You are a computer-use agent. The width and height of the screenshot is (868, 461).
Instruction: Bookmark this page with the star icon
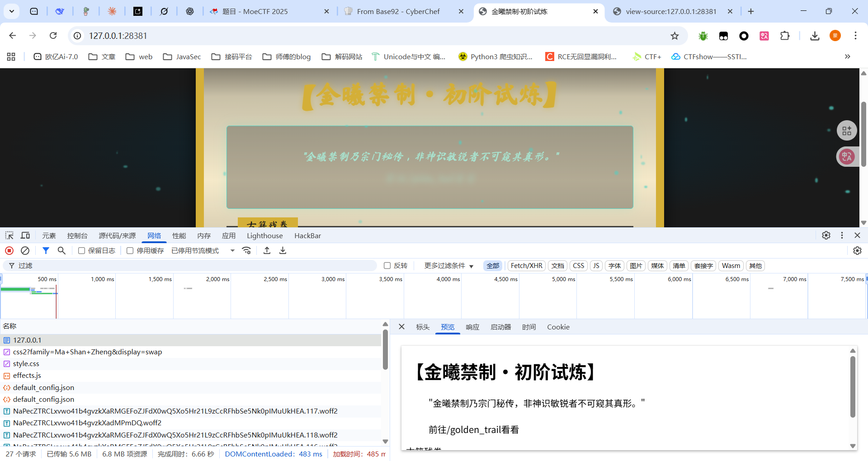point(675,36)
